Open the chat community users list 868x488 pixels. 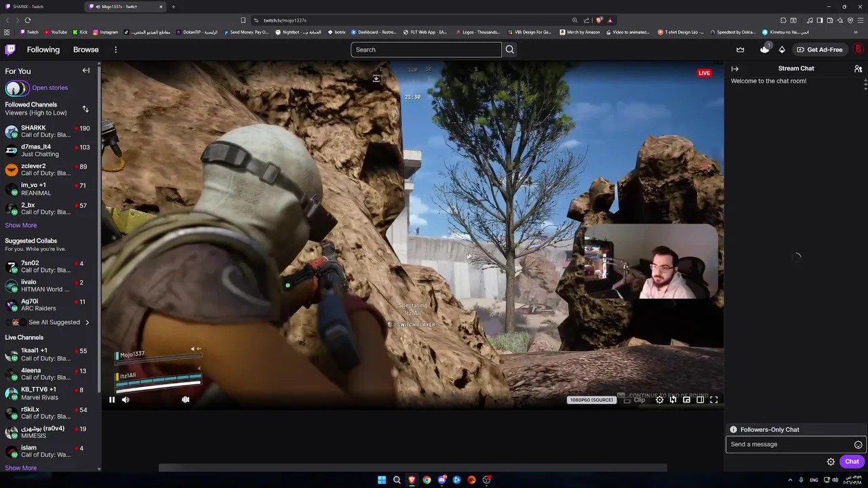point(858,68)
